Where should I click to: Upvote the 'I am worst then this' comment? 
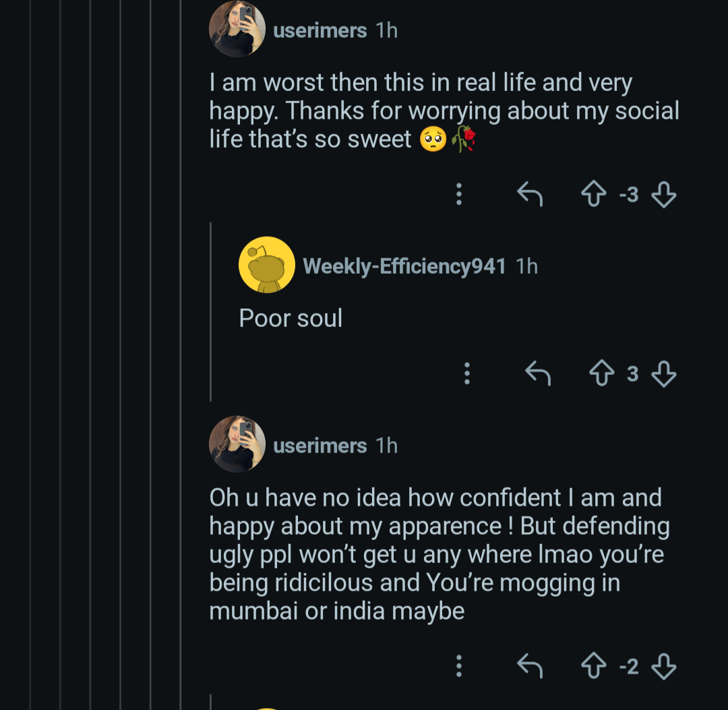[594, 196]
